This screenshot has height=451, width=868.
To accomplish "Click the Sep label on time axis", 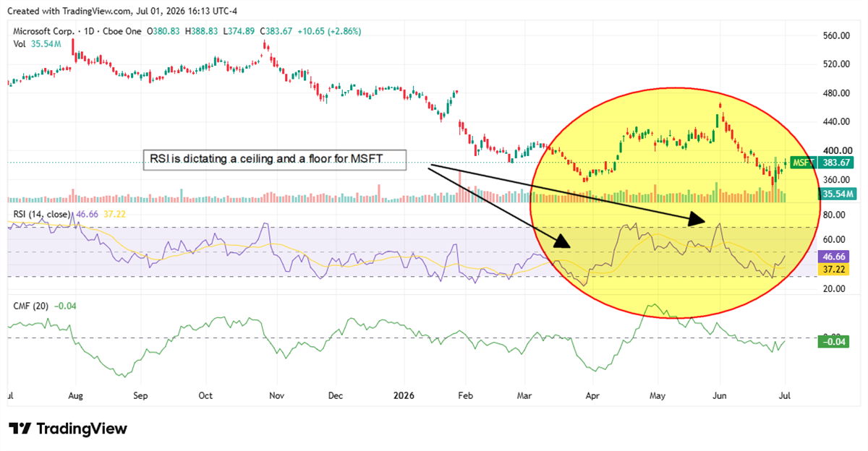I will pos(141,396).
